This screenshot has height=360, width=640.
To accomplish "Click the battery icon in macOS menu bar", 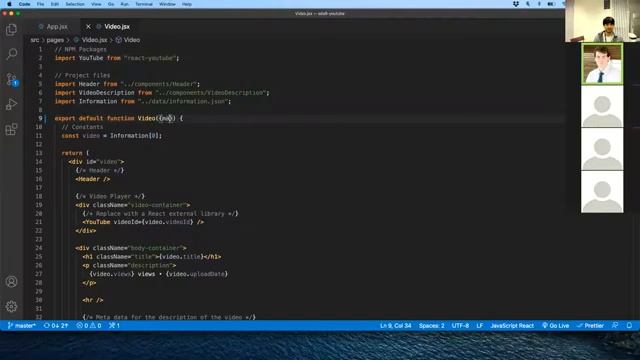I will 551,4.
